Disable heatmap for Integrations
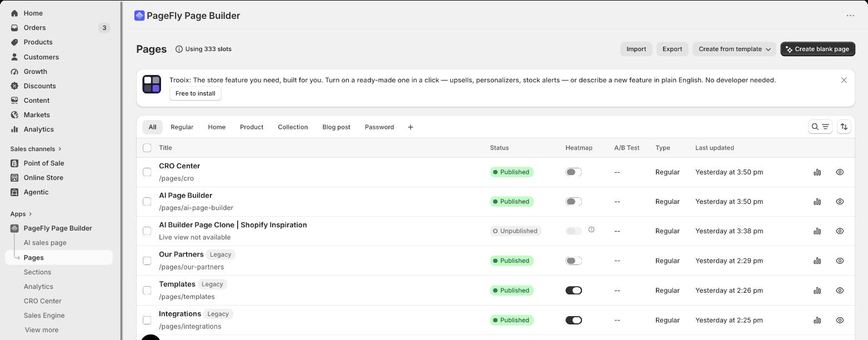 click(x=574, y=320)
